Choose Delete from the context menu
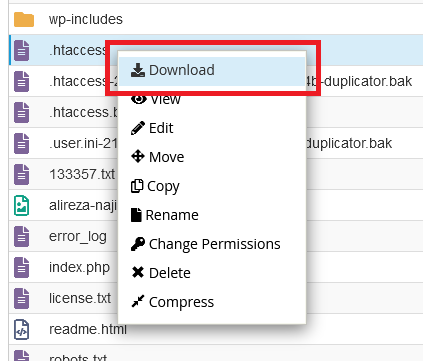 [212, 273]
